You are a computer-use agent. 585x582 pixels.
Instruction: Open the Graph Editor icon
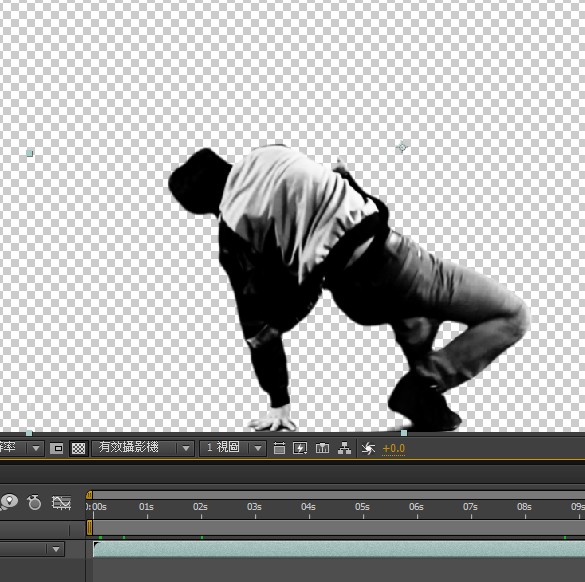coord(62,503)
